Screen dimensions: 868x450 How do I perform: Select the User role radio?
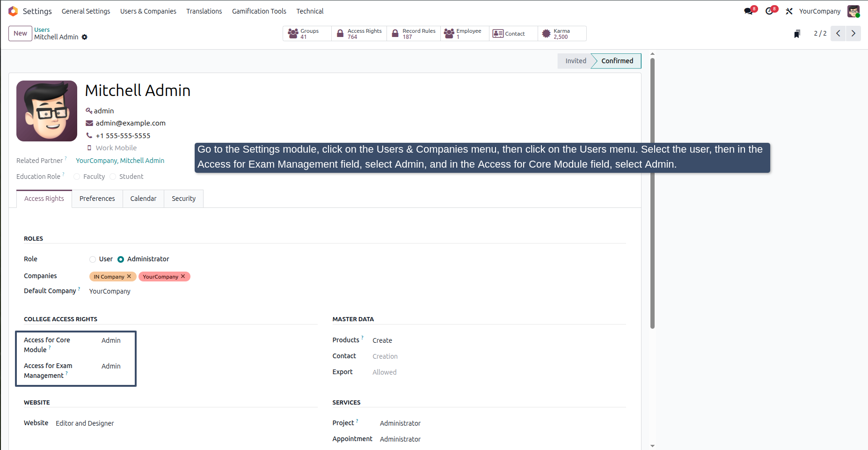93,259
